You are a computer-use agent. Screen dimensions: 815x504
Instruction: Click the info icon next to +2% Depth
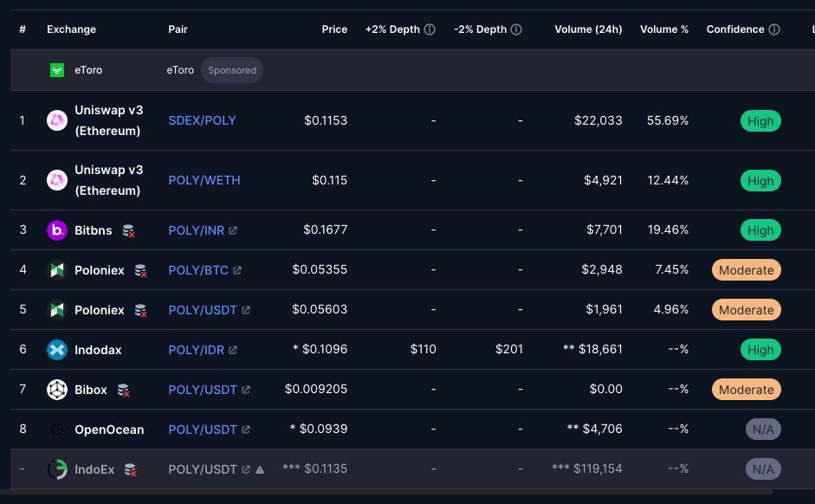[430, 29]
